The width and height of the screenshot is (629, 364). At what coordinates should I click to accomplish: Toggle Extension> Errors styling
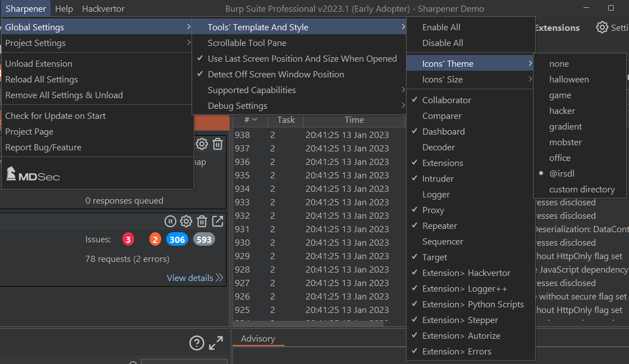click(471, 351)
